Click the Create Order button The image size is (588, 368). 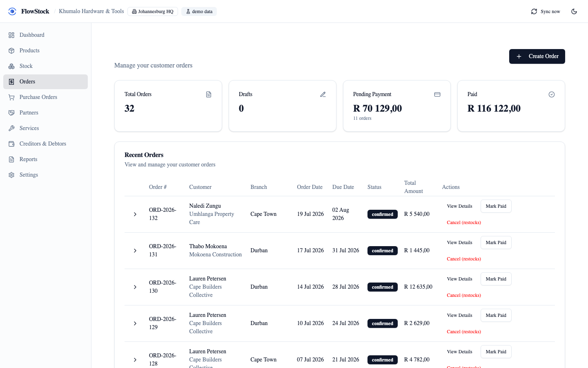pos(537,56)
